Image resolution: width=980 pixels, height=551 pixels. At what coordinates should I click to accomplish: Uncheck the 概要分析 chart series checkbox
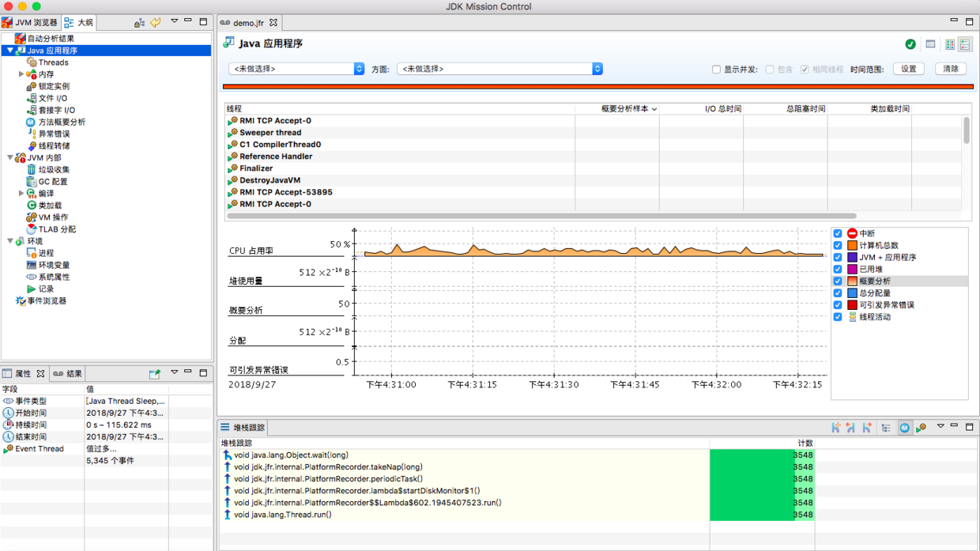[x=838, y=281]
